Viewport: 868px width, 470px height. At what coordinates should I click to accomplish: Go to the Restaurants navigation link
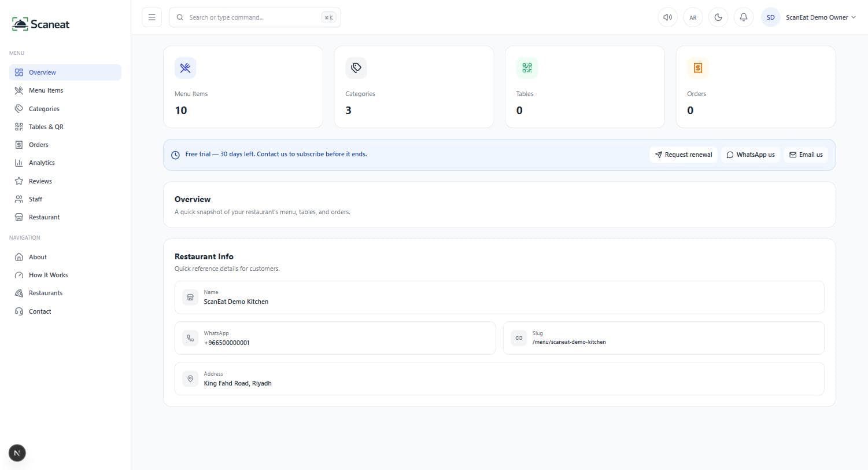65,293
